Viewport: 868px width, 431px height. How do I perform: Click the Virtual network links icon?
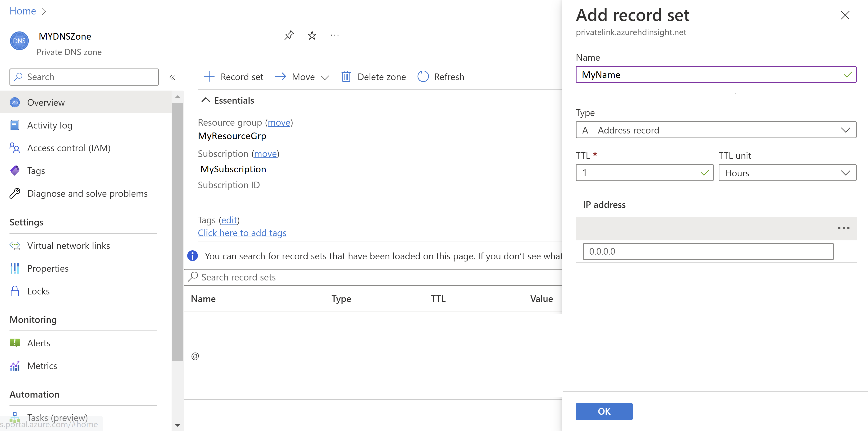pyautogui.click(x=15, y=245)
